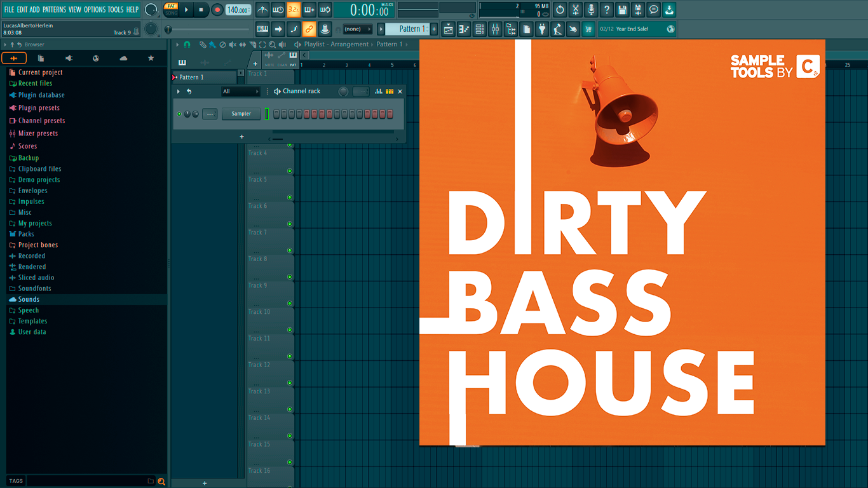The height and width of the screenshot is (488, 868).
Task: Open the Project picker pages icon
Action: point(526,29)
